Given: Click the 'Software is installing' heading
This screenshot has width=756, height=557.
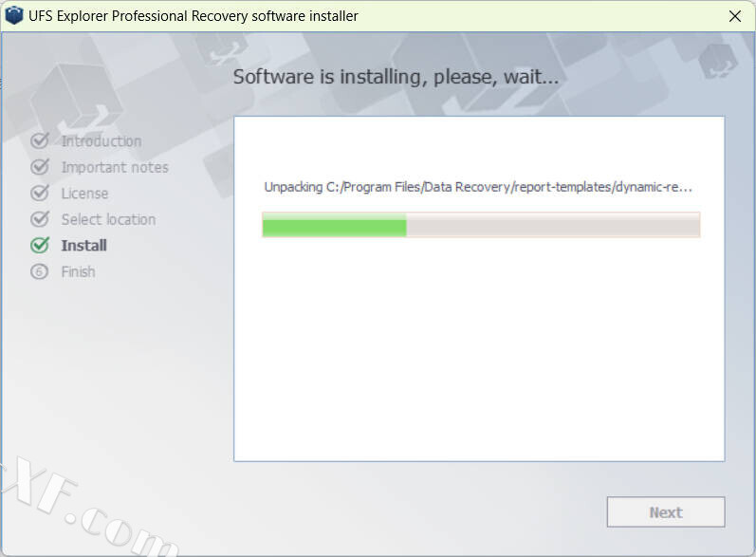Looking at the screenshot, I should 396,77.
